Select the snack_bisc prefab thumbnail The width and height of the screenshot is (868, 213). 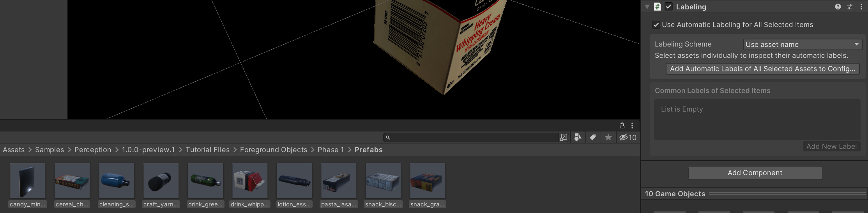(383, 181)
